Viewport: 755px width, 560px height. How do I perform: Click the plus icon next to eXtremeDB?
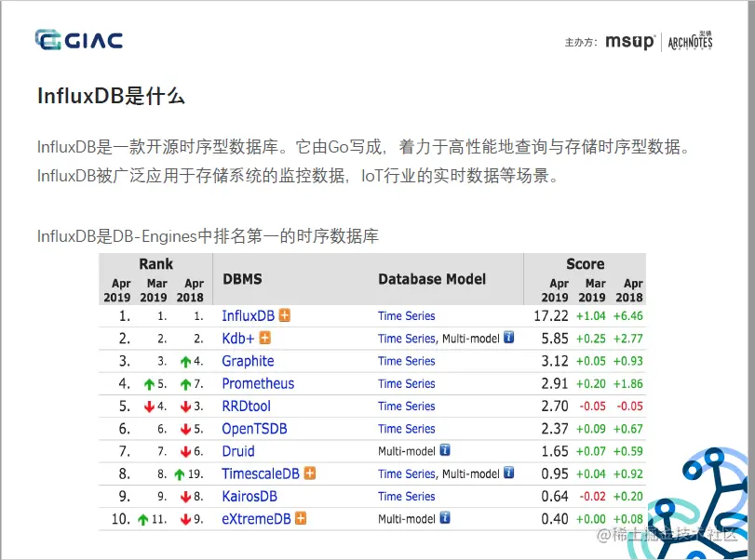pyautogui.click(x=301, y=519)
